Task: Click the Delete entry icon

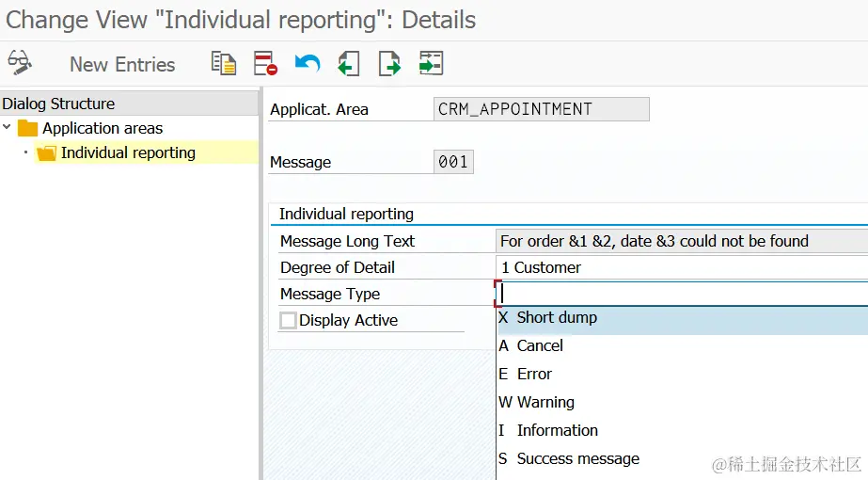Action: coord(265,63)
